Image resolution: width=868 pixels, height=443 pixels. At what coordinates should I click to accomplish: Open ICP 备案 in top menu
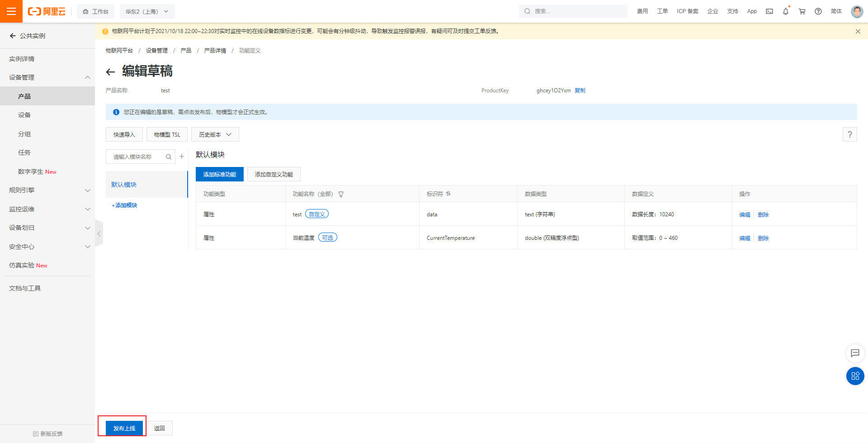[687, 11]
